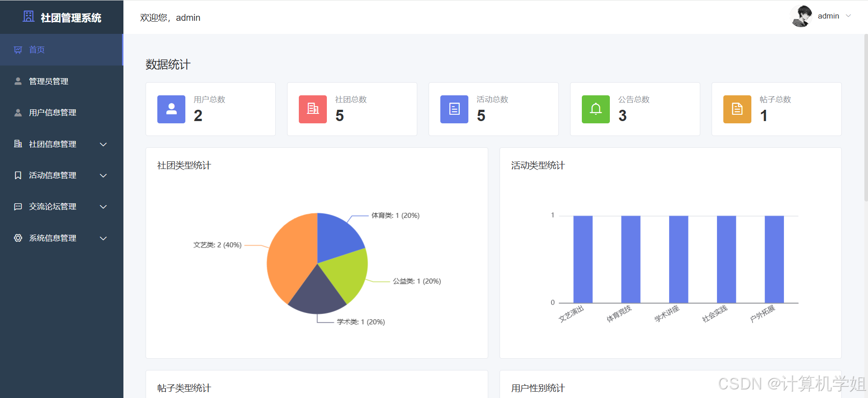This screenshot has height=398, width=868.
Task: Click the person icon next to 用户信息管理
Action: tap(18, 112)
